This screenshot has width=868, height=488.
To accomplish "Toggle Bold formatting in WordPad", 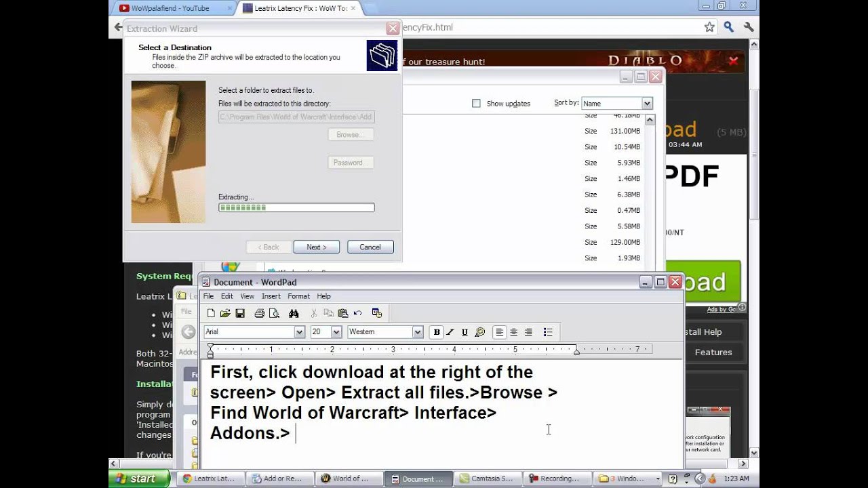I will point(437,332).
